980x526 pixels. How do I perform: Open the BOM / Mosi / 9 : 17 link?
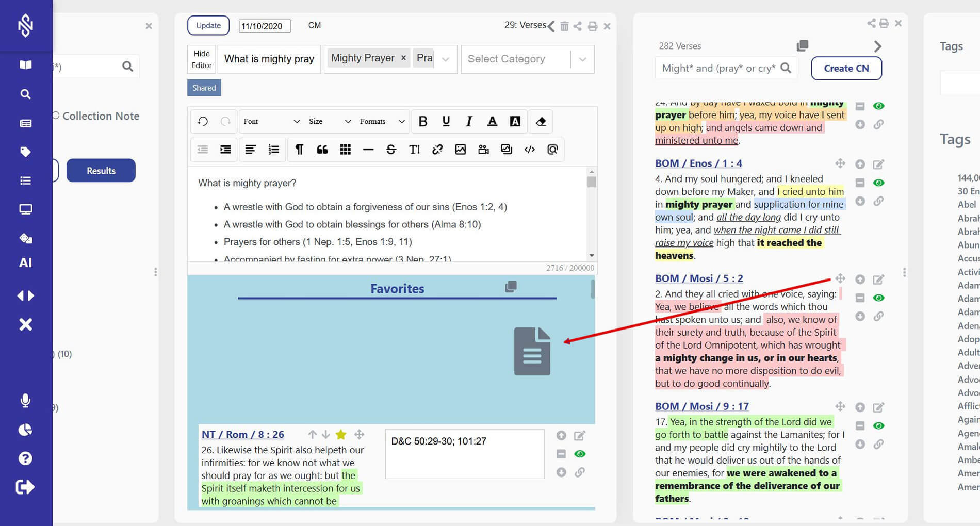pyautogui.click(x=701, y=406)
